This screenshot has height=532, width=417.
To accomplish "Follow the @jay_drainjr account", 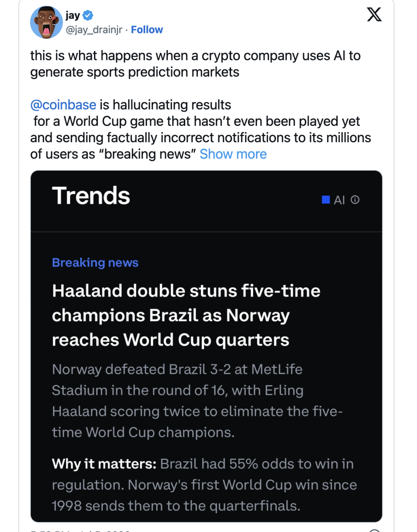I will (x=147, y=30).
